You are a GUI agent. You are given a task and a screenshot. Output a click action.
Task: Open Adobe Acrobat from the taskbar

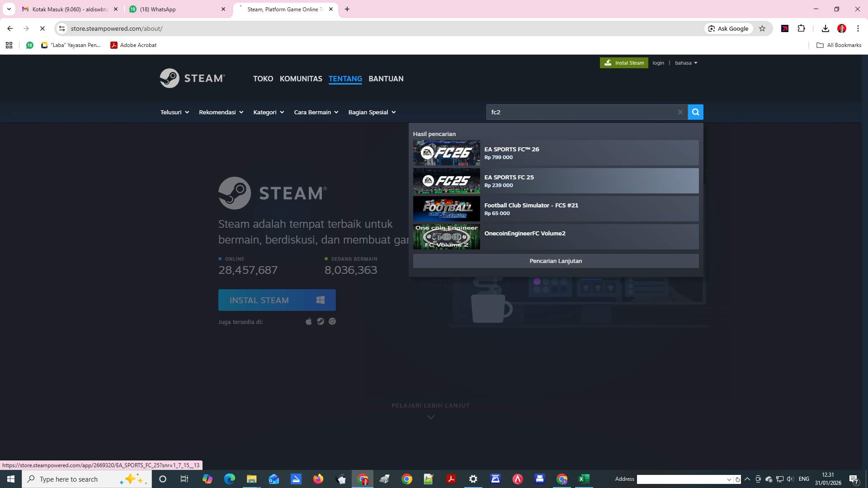point(451,479)
